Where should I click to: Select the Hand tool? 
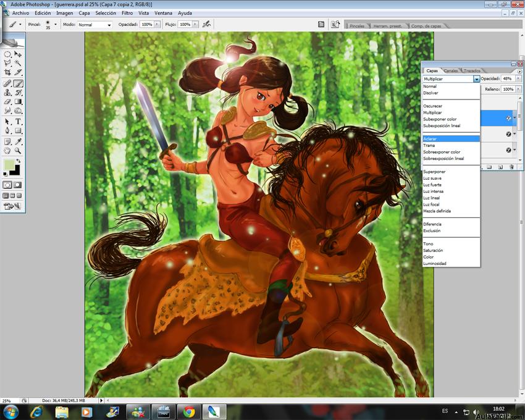(x=7, y=151)
